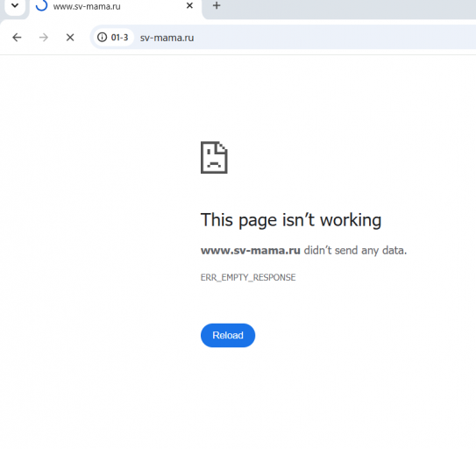476x449 pixels.
Task: Select the www.sv-mama.ru tab
Action: coord(116,7)
